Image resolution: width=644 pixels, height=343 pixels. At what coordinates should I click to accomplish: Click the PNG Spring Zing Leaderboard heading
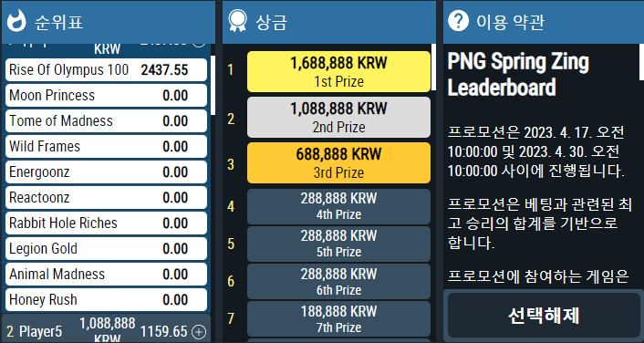point(518,75)
